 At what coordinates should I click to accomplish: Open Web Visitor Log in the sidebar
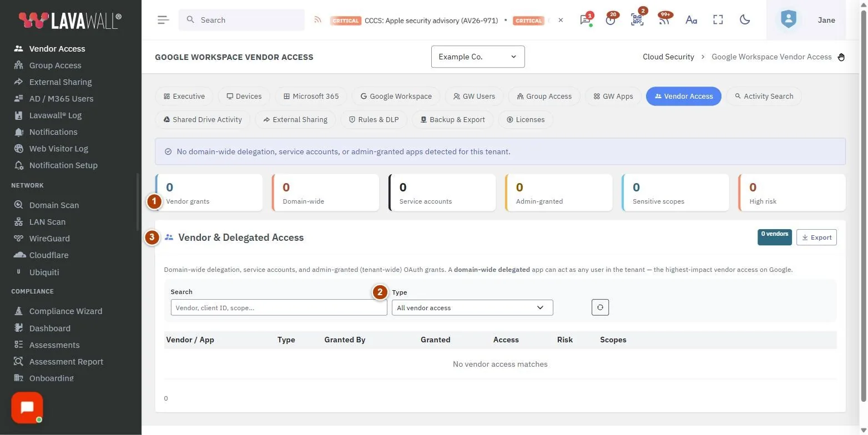click(x=58, y=149)
